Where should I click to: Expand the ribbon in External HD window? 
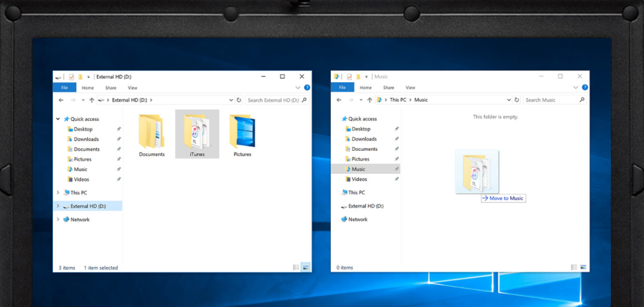click(298, 87)
